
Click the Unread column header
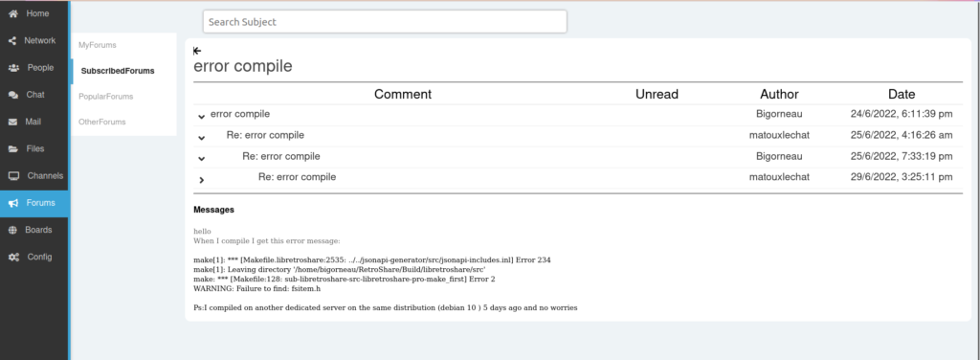(x=657, y=95)
